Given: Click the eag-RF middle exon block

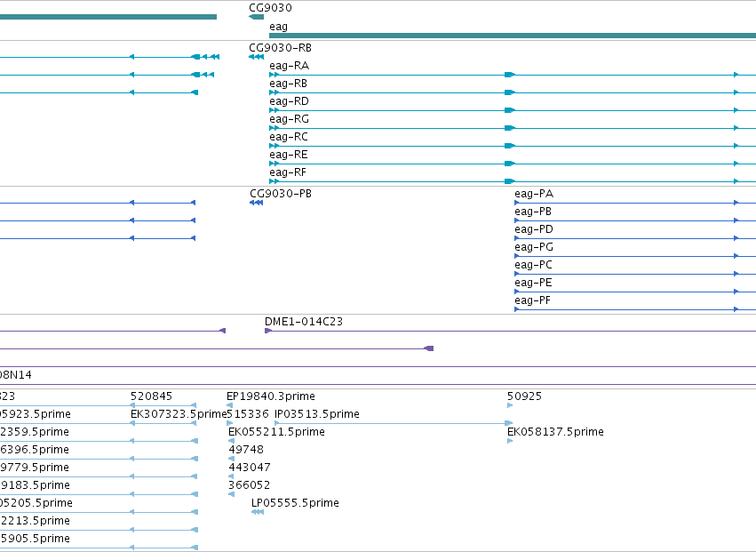Looking at the screenshot, I should click(x=510, y=181).
